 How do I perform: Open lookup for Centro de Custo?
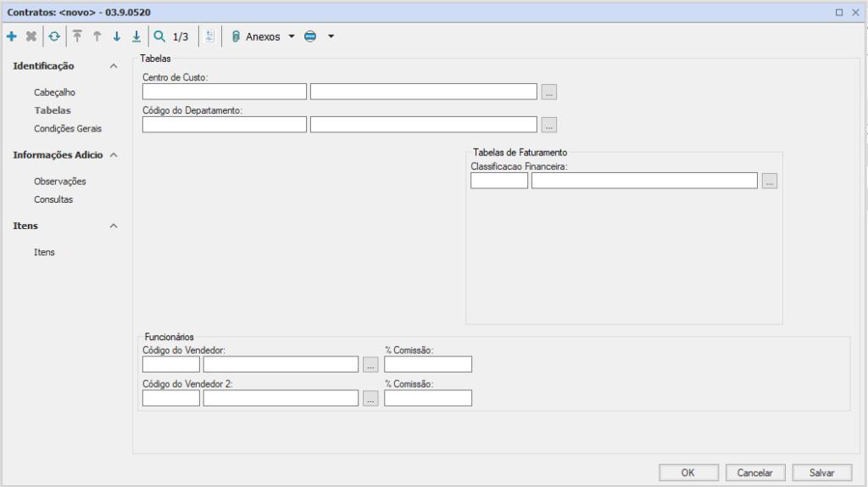(549, 92)
